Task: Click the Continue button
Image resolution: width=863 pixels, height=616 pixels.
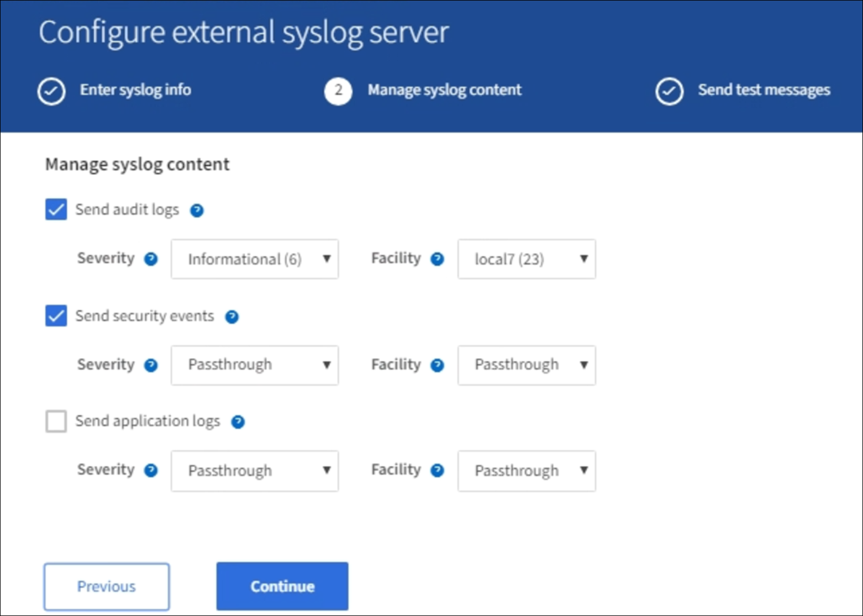Action: click(282, 586)
